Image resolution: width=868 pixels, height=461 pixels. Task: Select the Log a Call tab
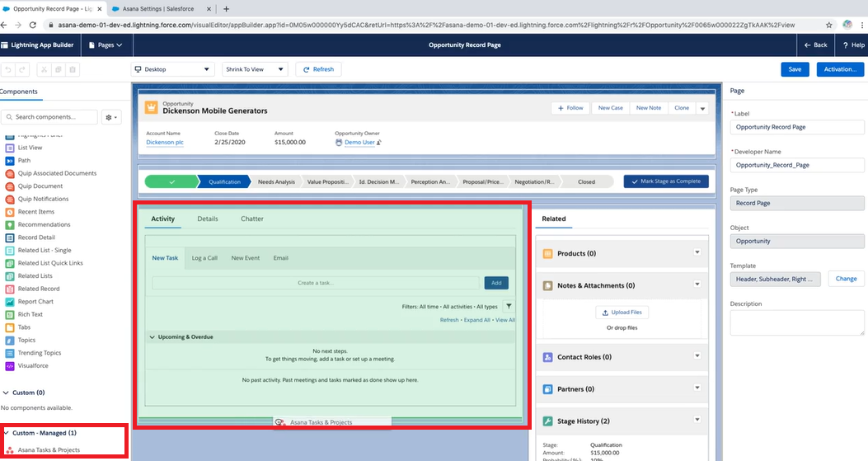click(204, 258)
